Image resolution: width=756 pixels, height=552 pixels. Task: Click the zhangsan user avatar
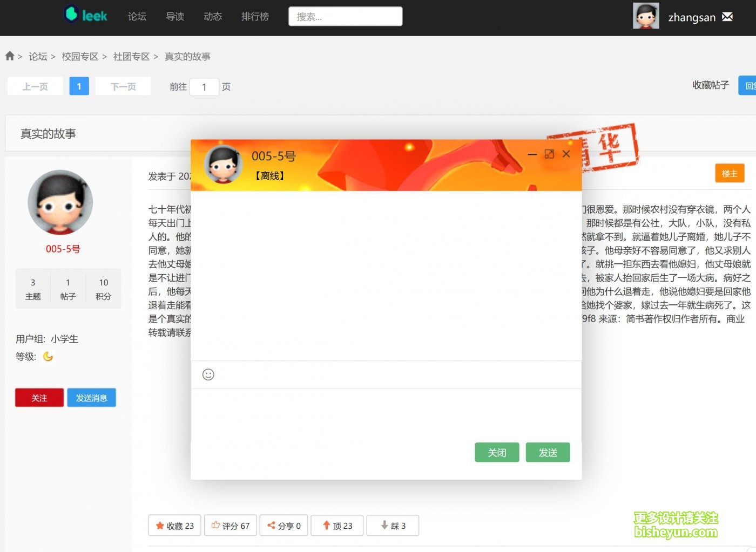point(646,16)
